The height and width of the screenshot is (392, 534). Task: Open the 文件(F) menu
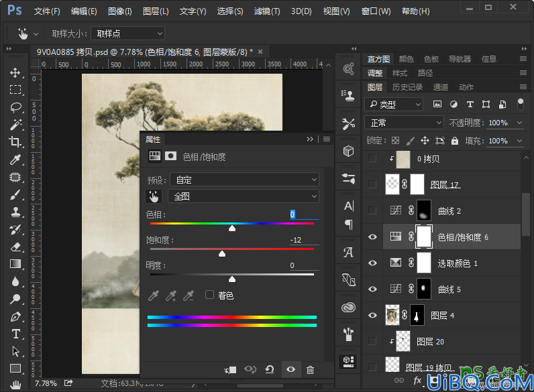coord(47,11)
